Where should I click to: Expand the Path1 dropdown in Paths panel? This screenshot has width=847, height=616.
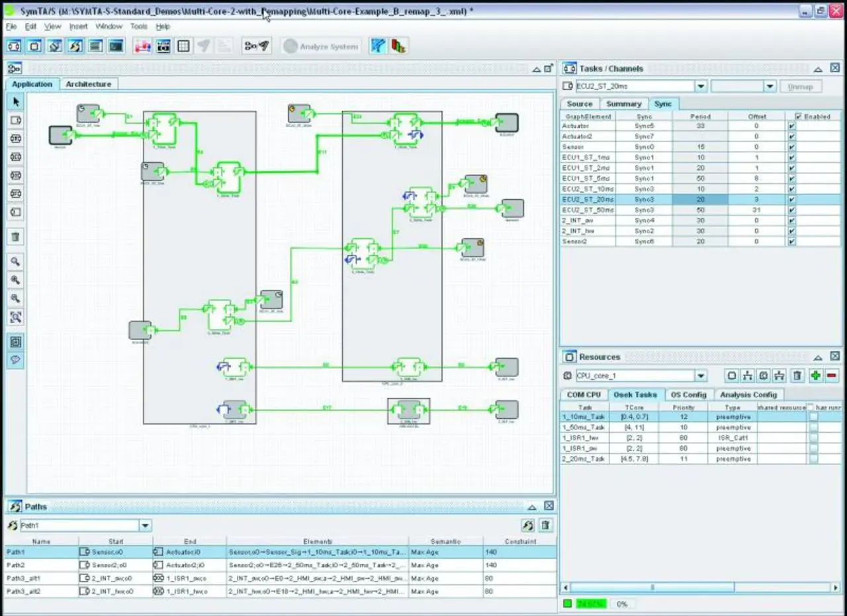tap(145, 526)
